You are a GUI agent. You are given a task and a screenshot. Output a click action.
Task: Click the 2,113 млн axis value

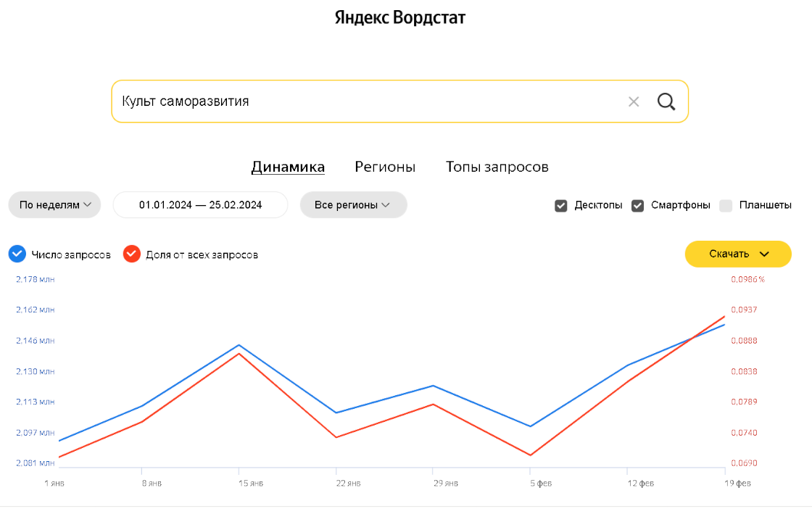(x=36, y=402)
